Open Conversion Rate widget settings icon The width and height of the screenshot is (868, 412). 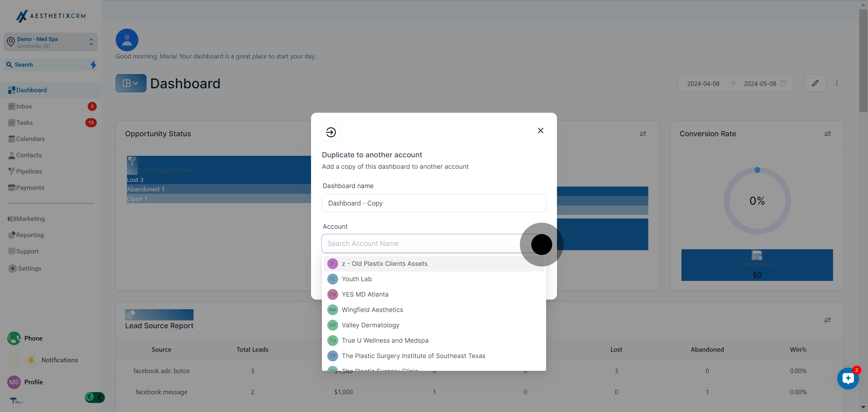[x=827, y=134]
